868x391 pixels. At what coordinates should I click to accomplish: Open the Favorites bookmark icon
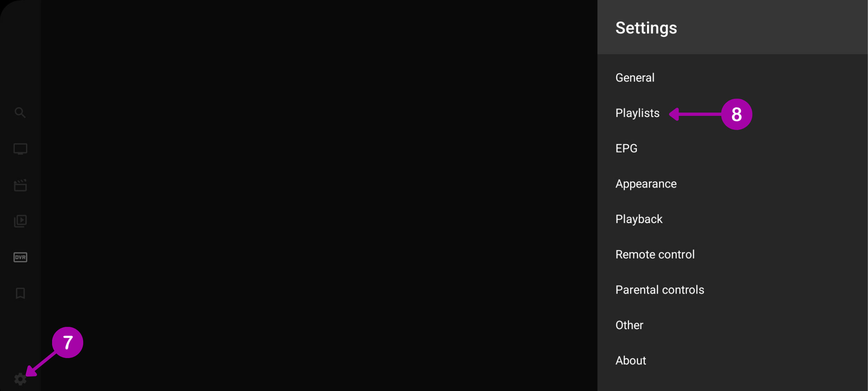(x=20, y=293)
